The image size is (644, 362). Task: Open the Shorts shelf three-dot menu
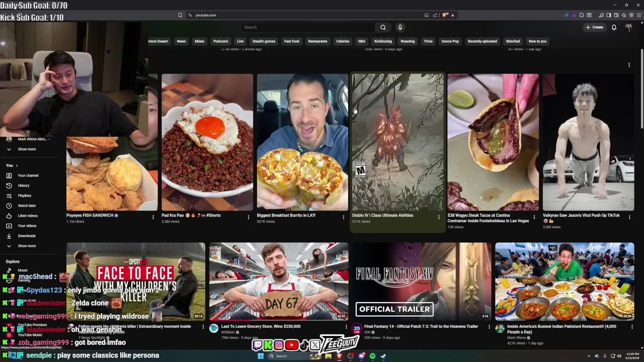(629, 65)
